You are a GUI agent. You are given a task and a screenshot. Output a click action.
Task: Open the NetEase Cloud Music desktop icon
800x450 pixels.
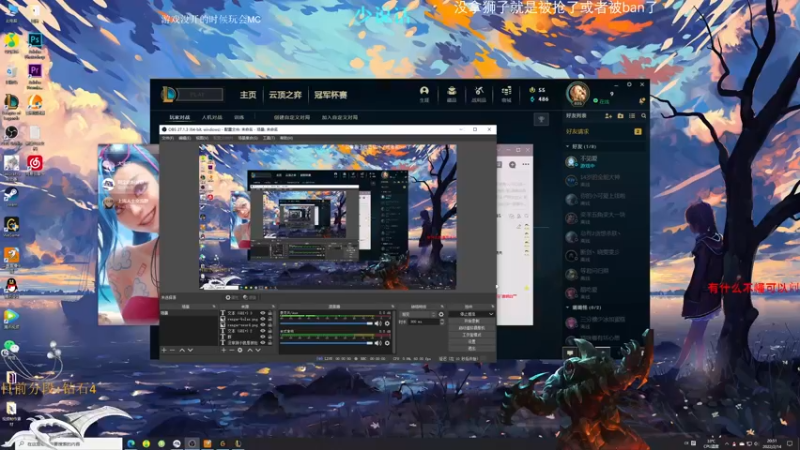(35, 166)
